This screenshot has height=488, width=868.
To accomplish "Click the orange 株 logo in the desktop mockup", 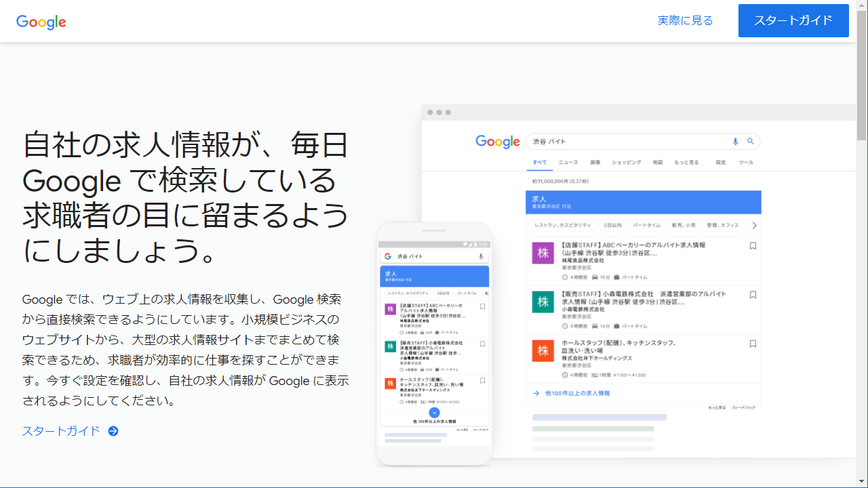I will [x=543, y=350].
